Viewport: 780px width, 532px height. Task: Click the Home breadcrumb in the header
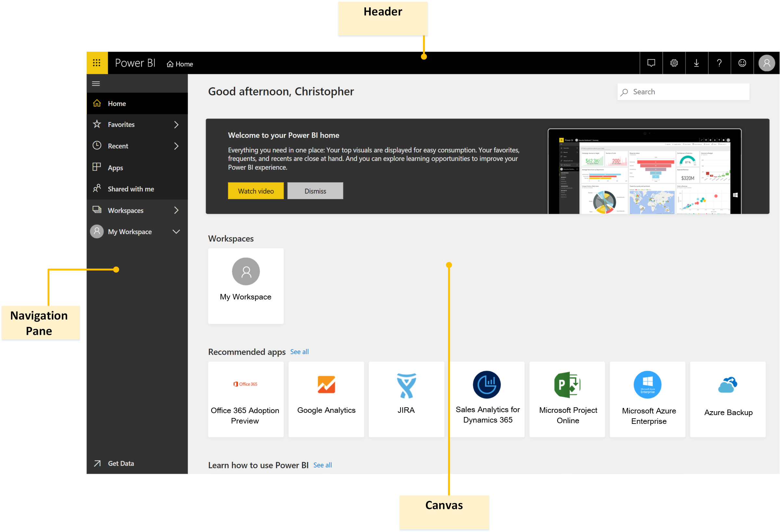180,64
